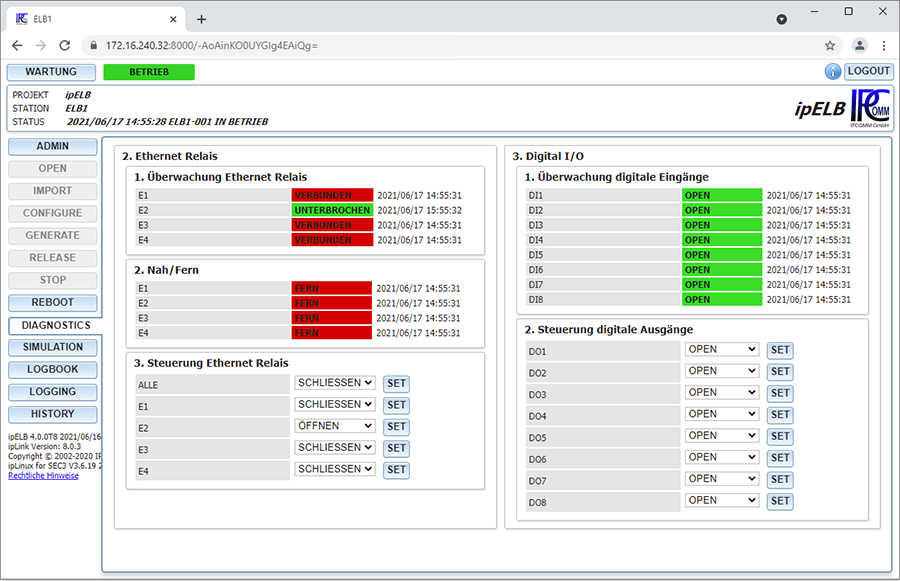Image resolution: width=900 pixels, height=581 pixels.
Task: Open the Chrome three-dot menu
Action: pos(884,46)
